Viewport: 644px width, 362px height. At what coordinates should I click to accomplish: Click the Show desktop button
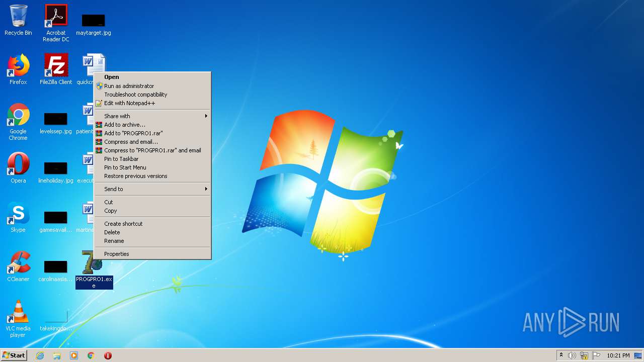pos(639,355)
